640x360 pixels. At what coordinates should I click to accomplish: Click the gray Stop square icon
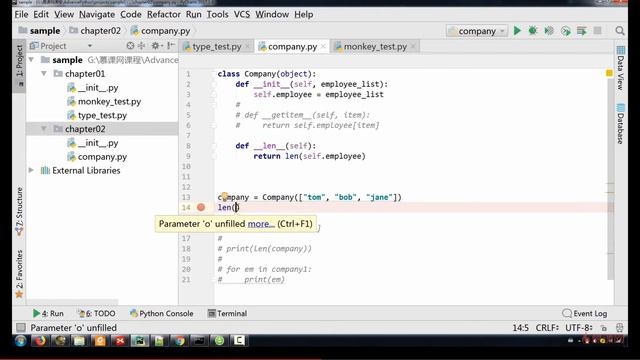pyautogui.click(x=598, y=31)
